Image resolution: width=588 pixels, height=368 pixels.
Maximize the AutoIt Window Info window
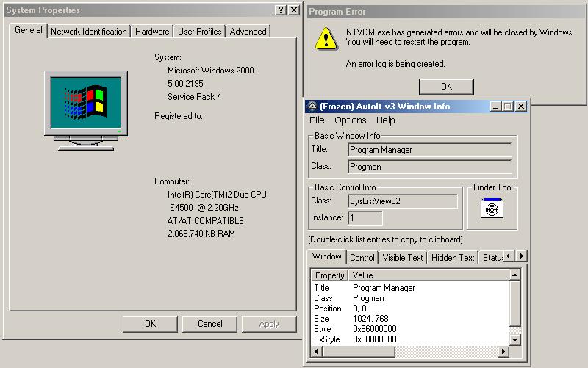(507, 107)
